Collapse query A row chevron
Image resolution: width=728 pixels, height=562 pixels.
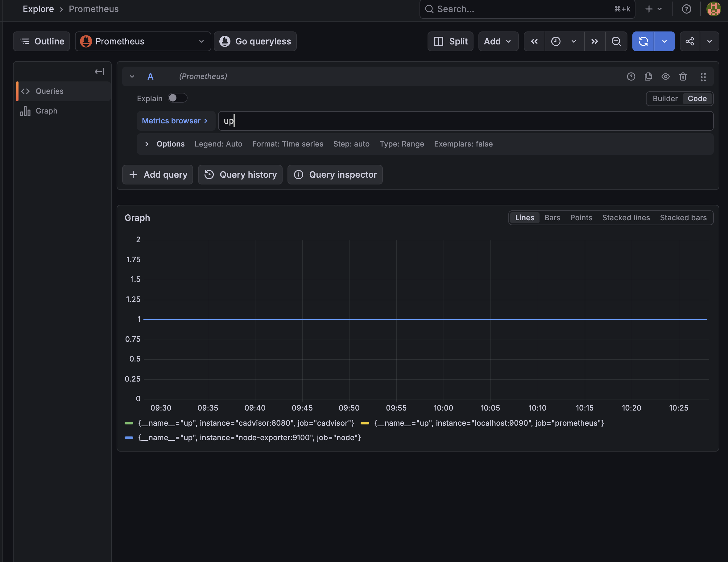click(x=132, y=77)
